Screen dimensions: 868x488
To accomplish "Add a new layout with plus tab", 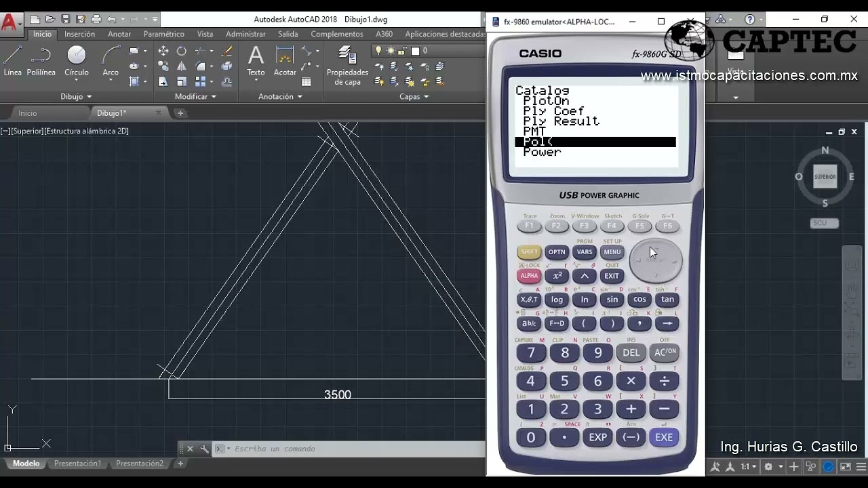I will (180, 464).
